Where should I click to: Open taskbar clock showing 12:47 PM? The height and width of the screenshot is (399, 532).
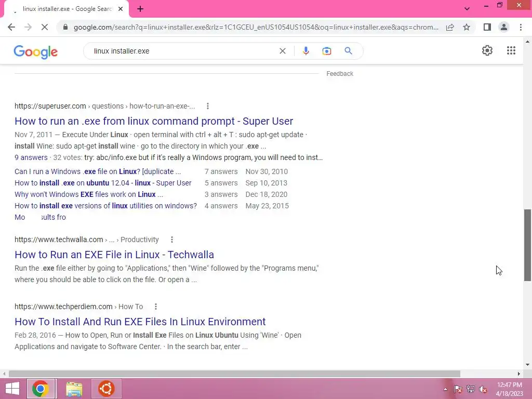click(510, 389)
